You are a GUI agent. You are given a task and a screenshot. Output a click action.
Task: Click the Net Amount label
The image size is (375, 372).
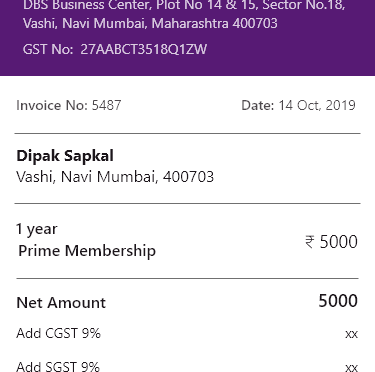click(x=61, y=303)
